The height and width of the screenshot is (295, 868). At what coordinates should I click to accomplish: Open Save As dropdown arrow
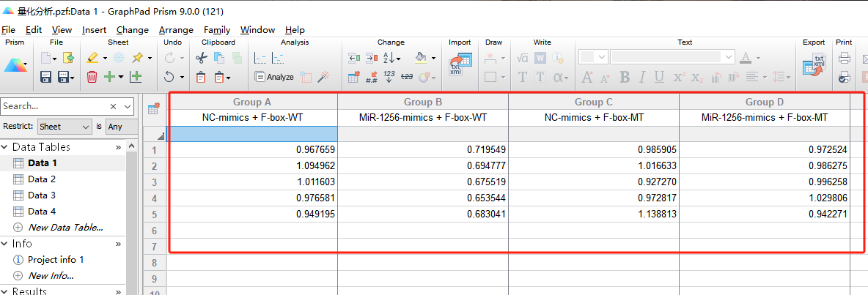(73, 78)
